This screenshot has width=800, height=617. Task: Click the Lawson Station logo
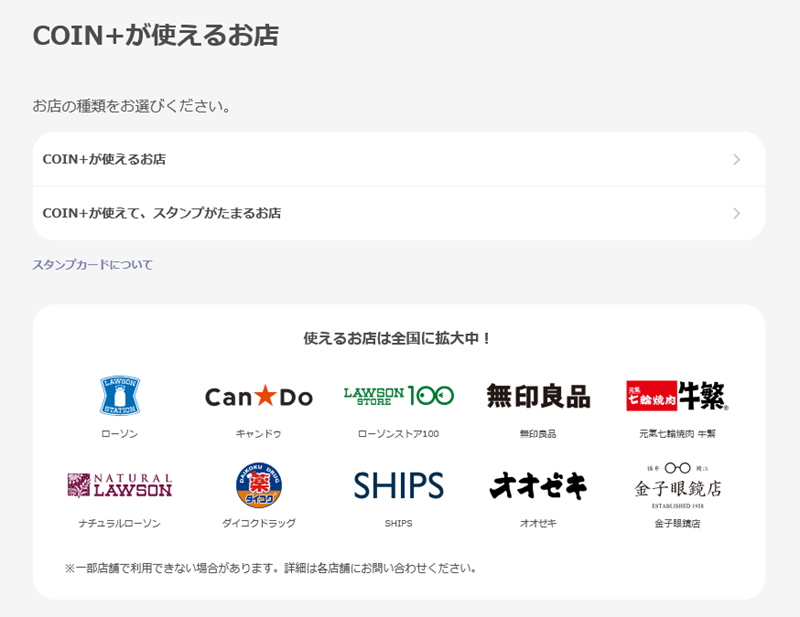(x=120, y=396)
